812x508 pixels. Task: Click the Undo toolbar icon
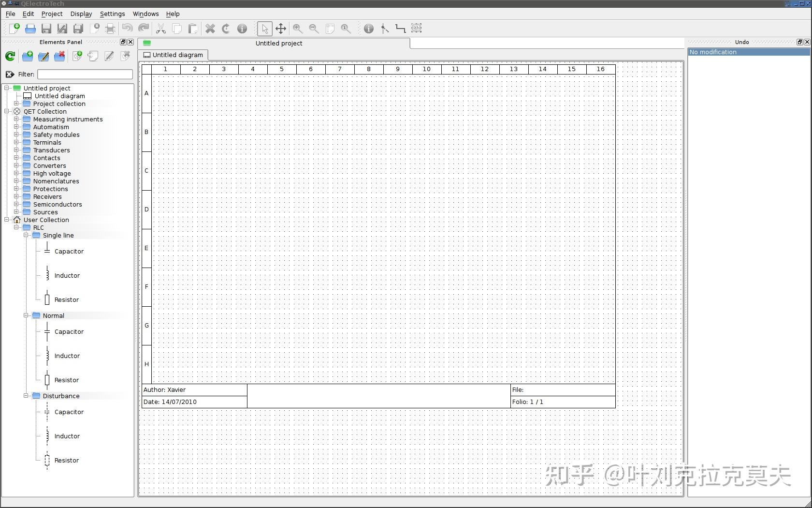pos(127,29)
